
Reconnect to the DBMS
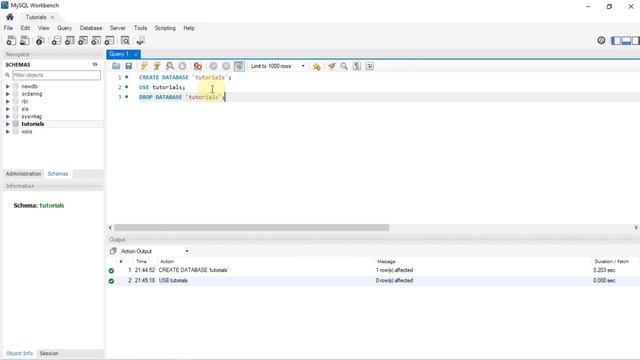[x=141, y=40]
